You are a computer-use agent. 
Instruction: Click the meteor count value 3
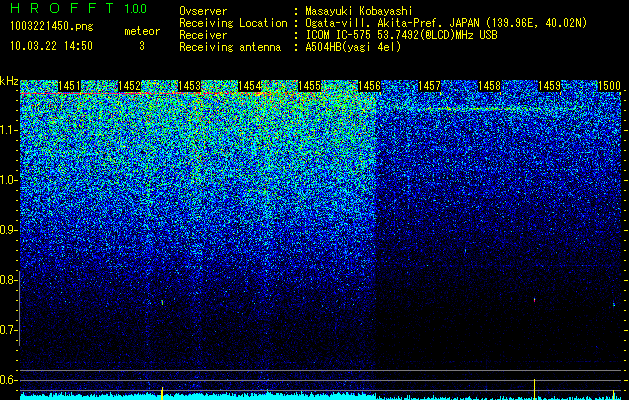pyautogui.click(x=142, y=46)
